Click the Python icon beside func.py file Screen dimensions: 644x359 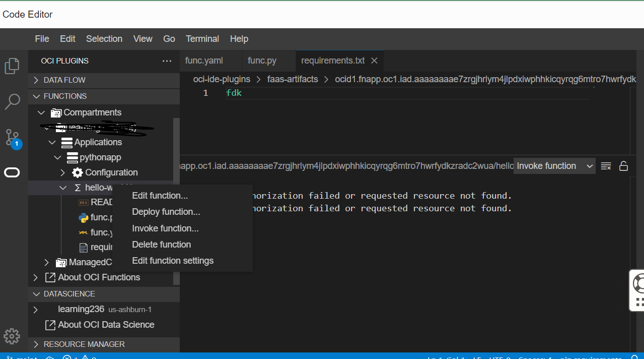coord(84,218)
